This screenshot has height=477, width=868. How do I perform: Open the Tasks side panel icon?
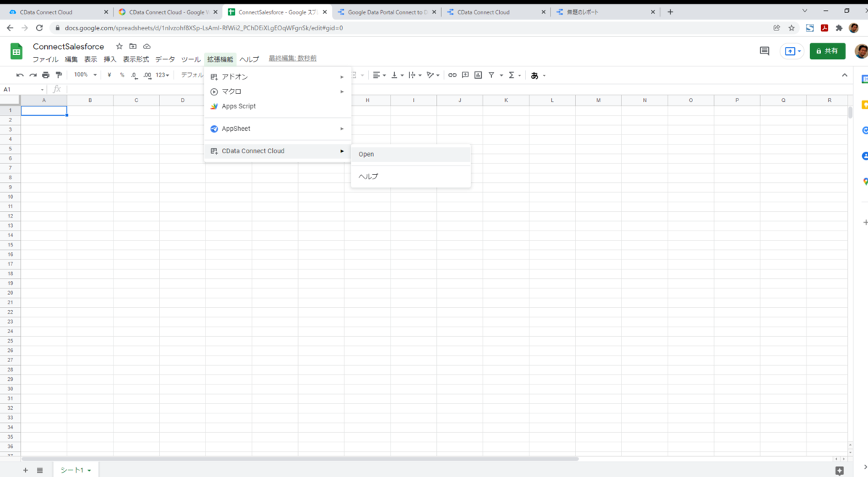click(864, 130)
